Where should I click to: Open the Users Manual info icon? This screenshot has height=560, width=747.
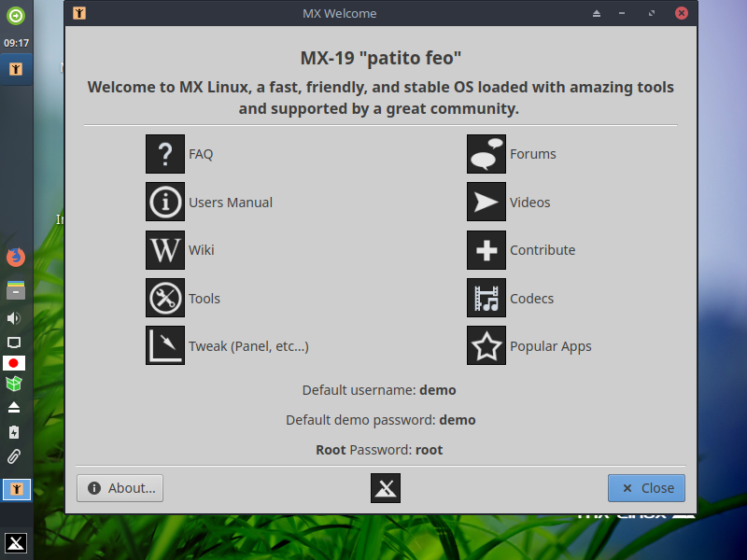[x=165, y=202]
